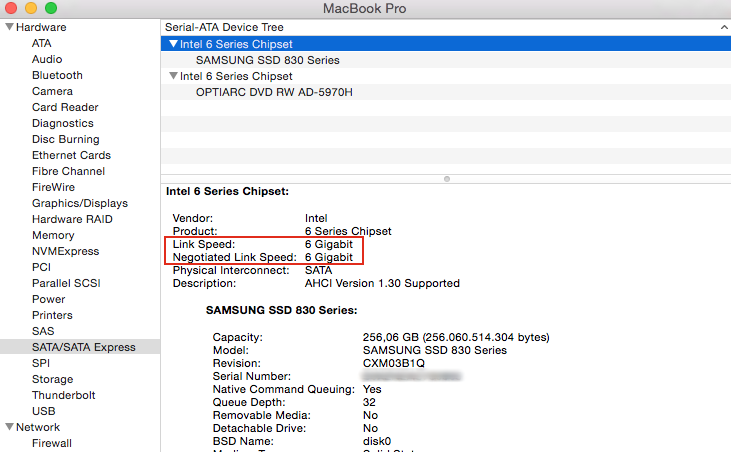This screenshot has width=731, height=452.
Task: Click the Capacity value 256,06 GB
Action: point(456,337)
